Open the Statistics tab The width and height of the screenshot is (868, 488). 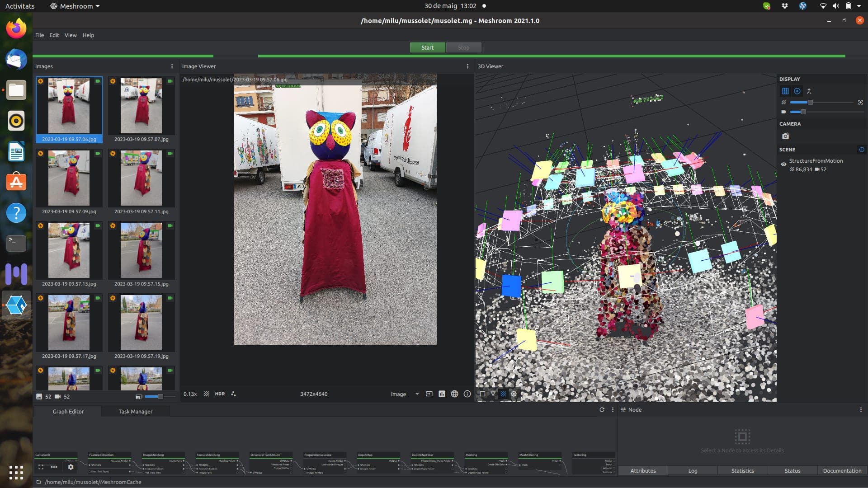(x=742, y=471)
